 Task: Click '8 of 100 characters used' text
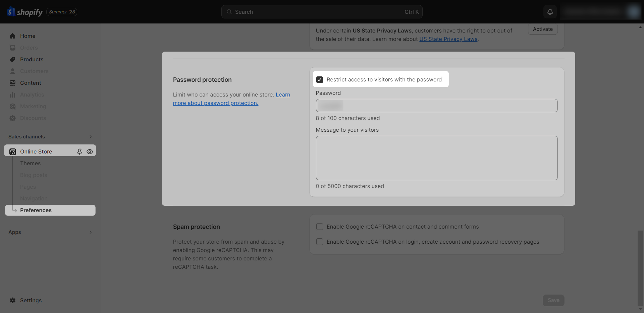tap(348, 118)
